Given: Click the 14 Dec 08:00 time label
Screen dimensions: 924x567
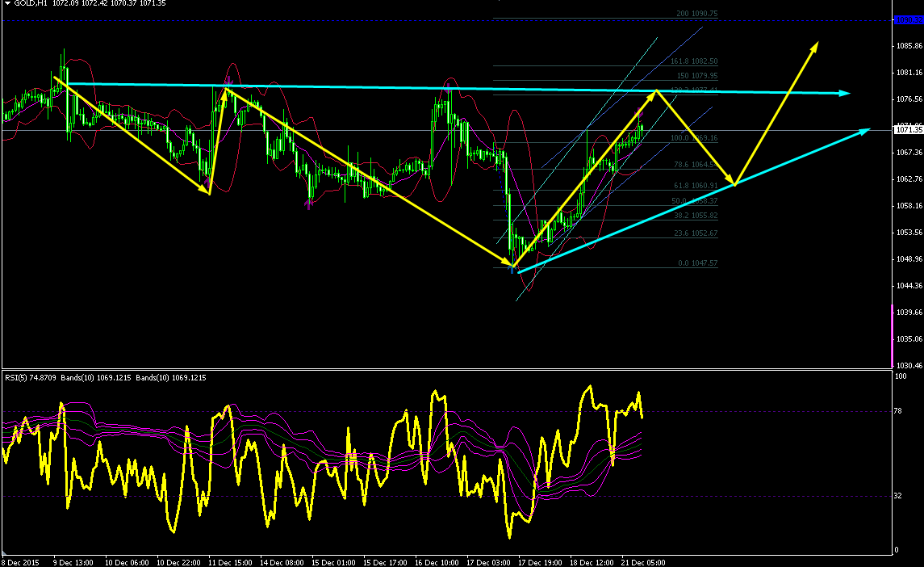Looking at the screenshot, I should click(x=282, y=563).
